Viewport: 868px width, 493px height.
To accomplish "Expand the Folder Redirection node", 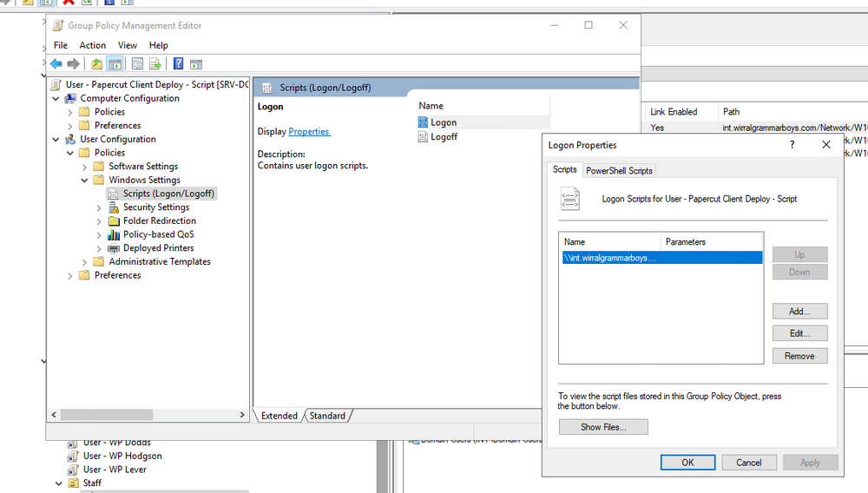I will click(x=99, y=221).
